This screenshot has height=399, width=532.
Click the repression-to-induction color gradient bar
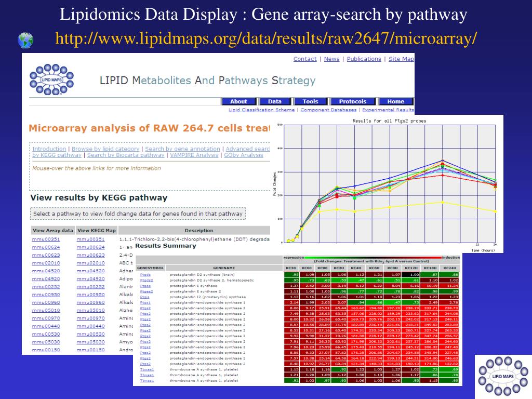click(373, 258)
